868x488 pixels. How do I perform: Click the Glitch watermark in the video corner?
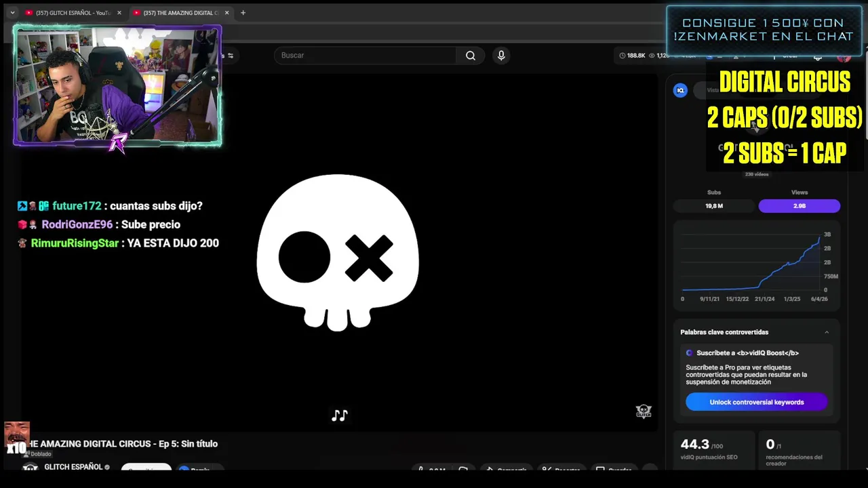pos(644,411)
